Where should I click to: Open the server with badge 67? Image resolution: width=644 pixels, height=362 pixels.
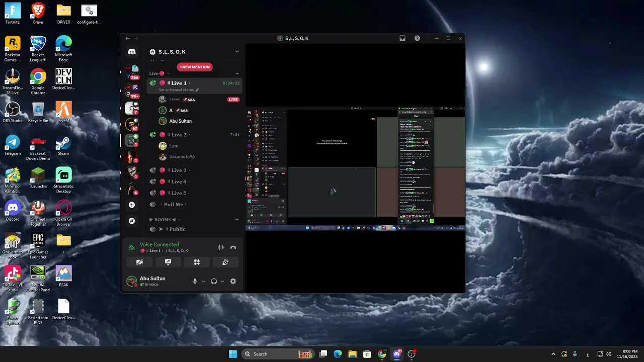(132, 124)
